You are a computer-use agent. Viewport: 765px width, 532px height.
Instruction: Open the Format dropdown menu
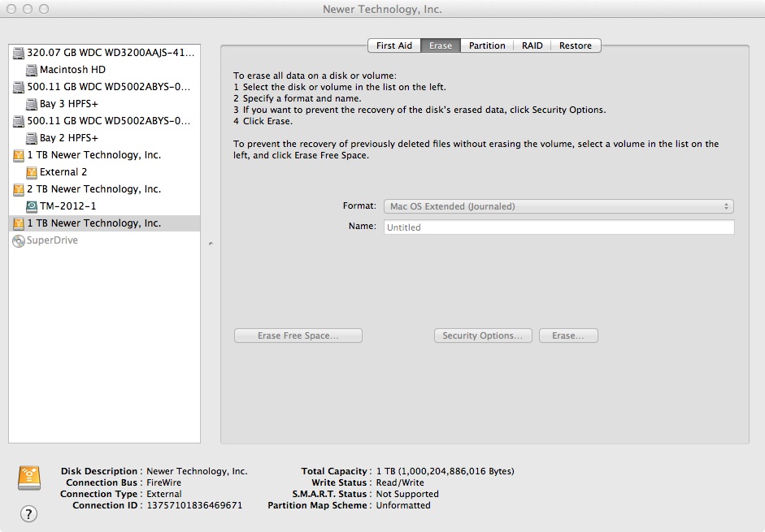coord(559,206)
